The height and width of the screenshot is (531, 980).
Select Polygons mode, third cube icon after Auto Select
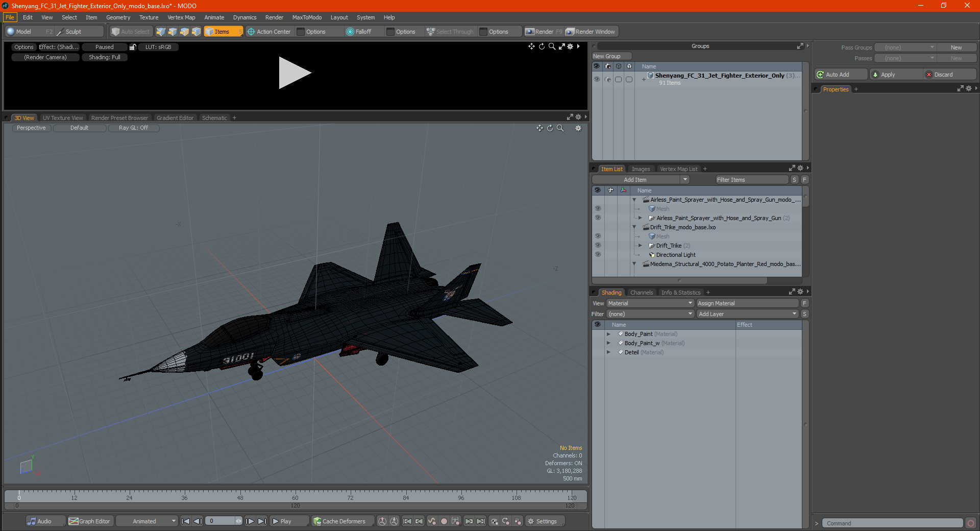coord(184,32)
